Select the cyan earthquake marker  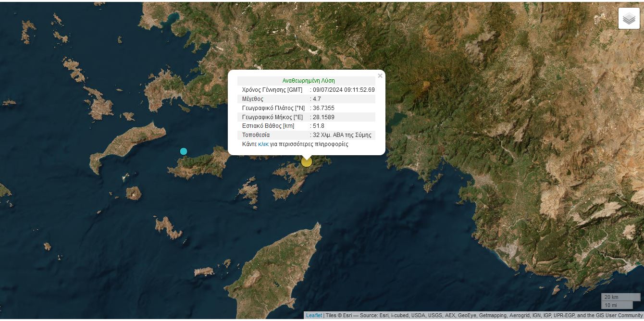(184, 151)
